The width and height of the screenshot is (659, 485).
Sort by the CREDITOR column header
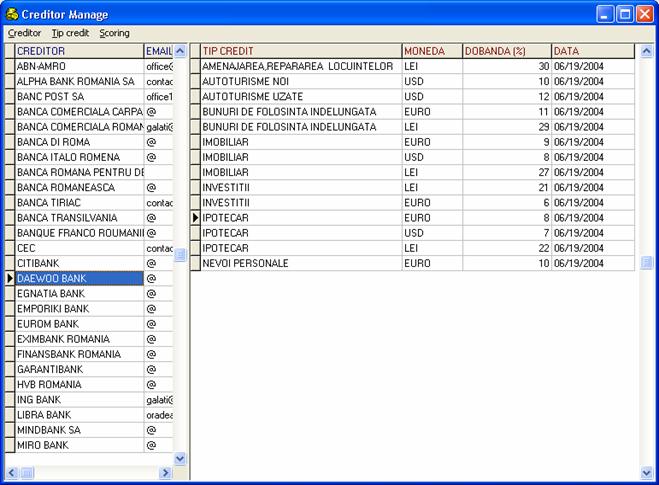pos(79,51)
